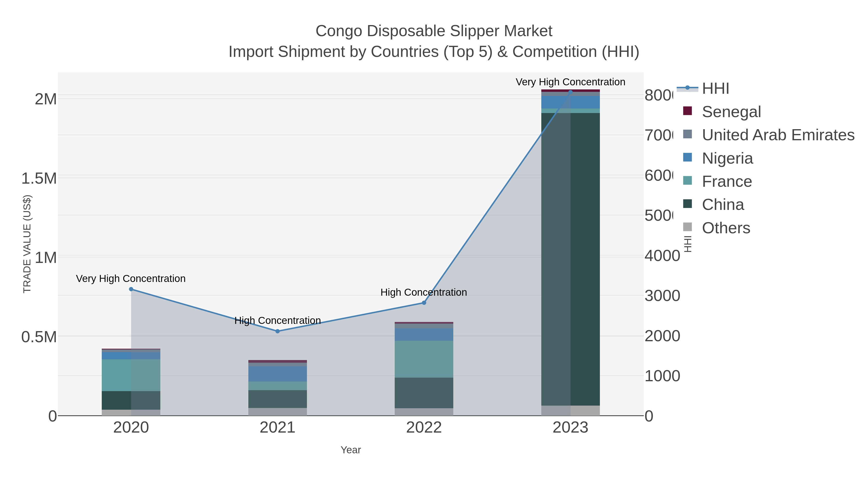This screenshot has width=868, height=488.
Task: Click the 0.5M y-axis tick label
Action: point(39,336)
